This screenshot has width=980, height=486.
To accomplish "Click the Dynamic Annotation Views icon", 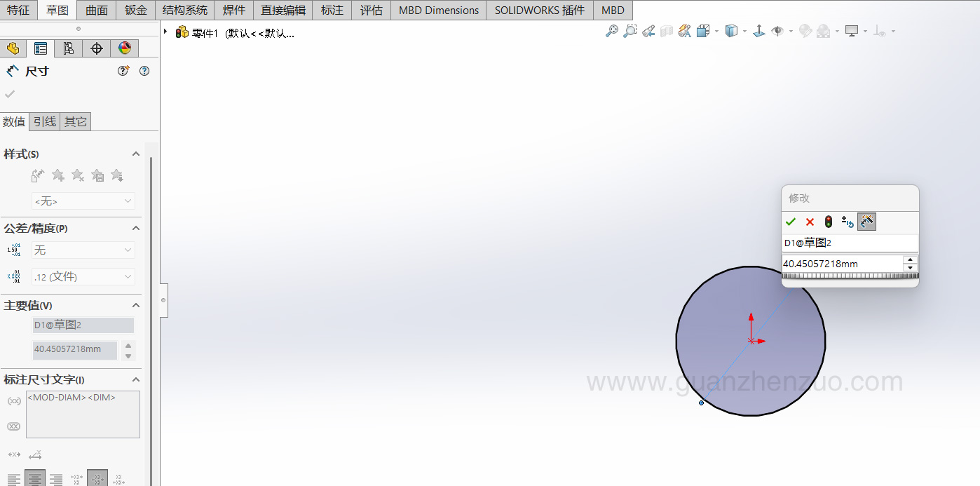I will [x=685, y=31].
